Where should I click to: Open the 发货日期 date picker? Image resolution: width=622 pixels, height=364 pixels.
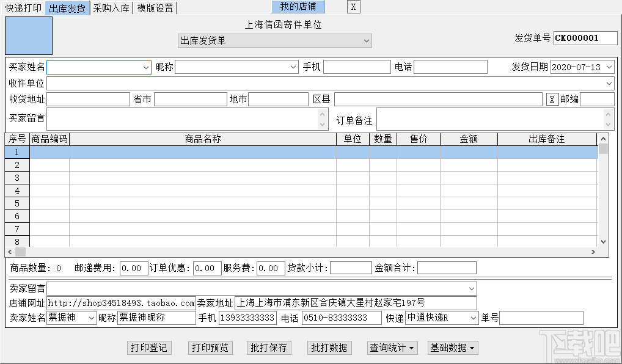610,67
